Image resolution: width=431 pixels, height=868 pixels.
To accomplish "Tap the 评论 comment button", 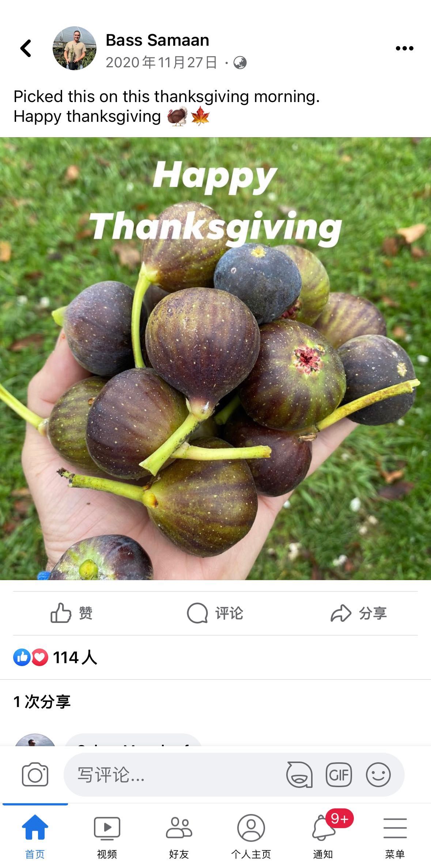I will click(215, 613).
